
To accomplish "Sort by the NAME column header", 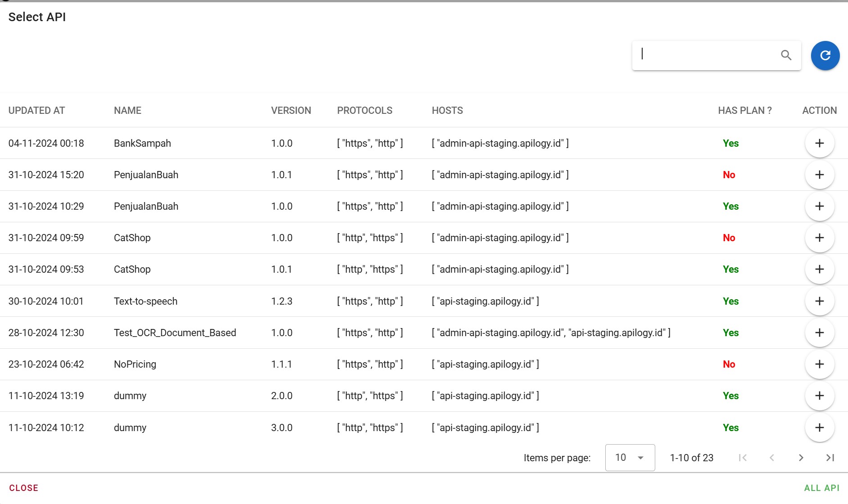I will tap(127, 110).
